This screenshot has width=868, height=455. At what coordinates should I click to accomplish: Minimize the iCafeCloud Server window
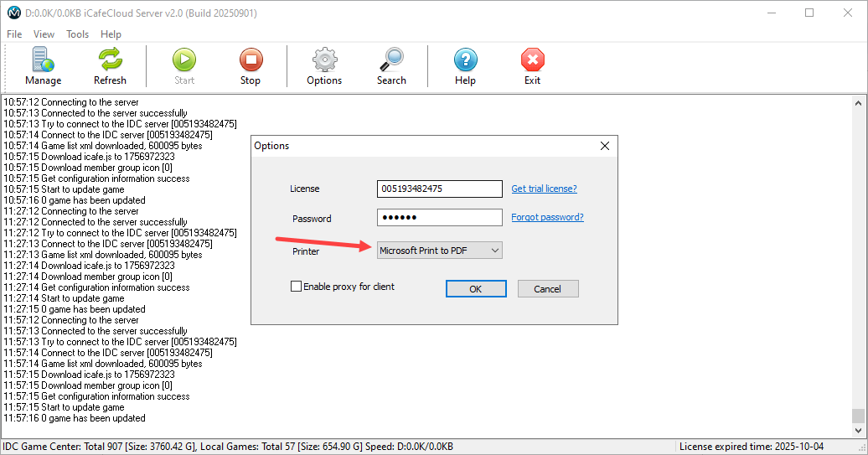pos(772,13)
